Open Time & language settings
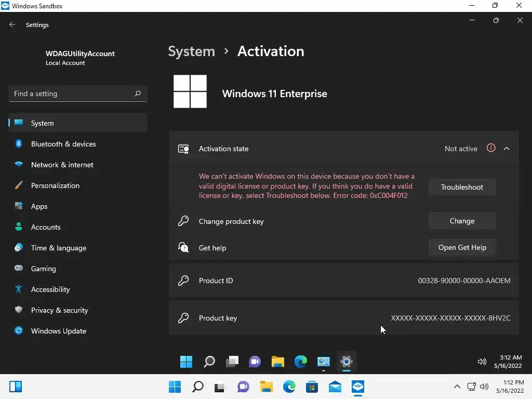The height and width of the screenshot is (399, 532). [x=78, y=248]
